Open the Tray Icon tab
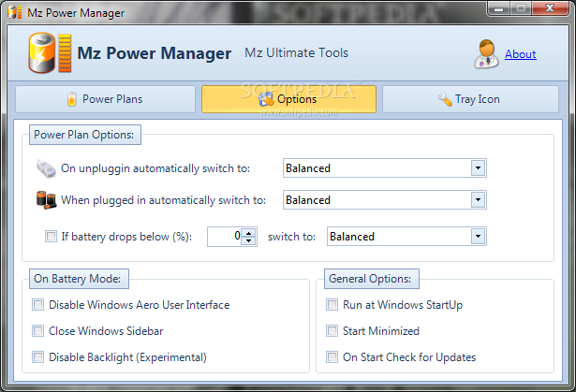Screen dimensions: 576x392 (470, 99)
